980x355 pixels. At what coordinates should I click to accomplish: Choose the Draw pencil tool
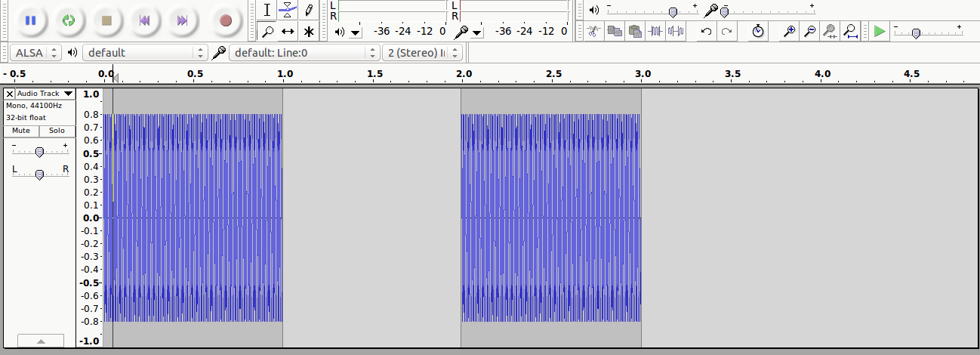(309, 10)
